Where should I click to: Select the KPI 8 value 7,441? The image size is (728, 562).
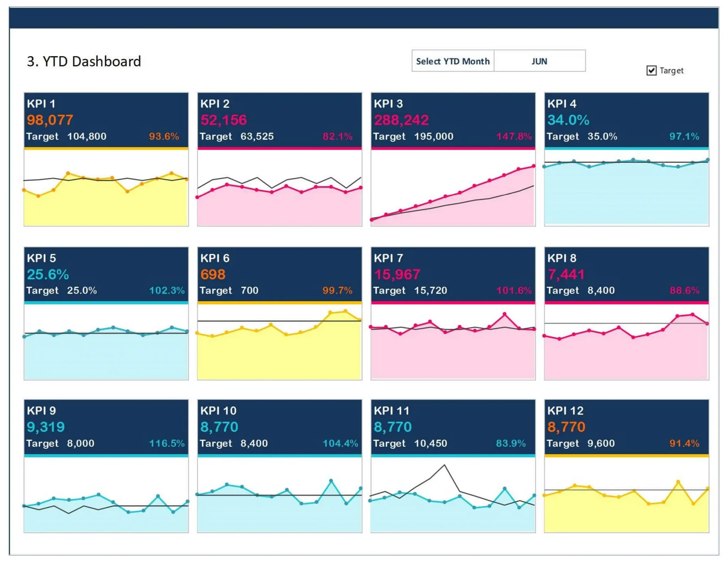tap(566, 274)
